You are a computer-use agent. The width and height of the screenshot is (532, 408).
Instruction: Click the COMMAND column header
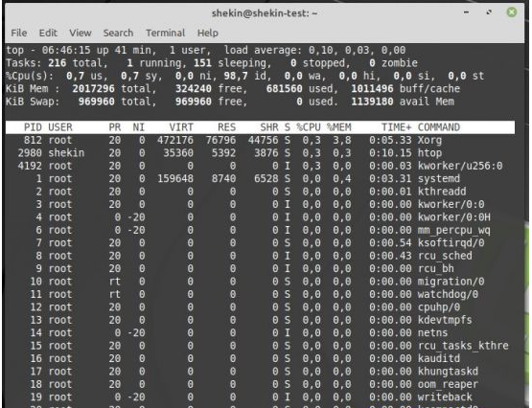click(439, 127)
